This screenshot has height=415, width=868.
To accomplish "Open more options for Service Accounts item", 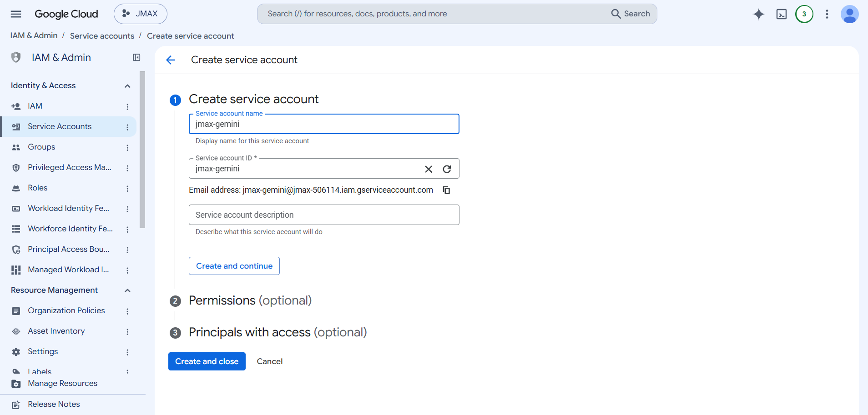I will pos(127,127).
